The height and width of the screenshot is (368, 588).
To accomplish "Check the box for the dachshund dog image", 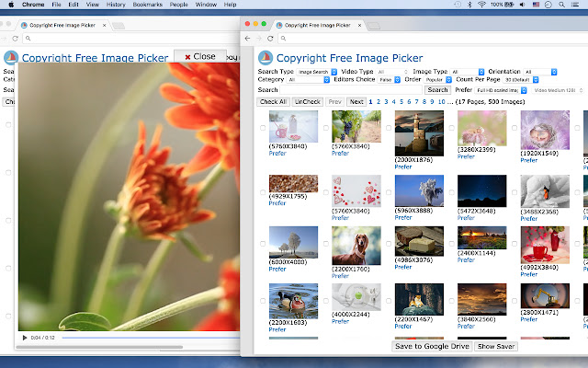I will click(x=326, y=244).
